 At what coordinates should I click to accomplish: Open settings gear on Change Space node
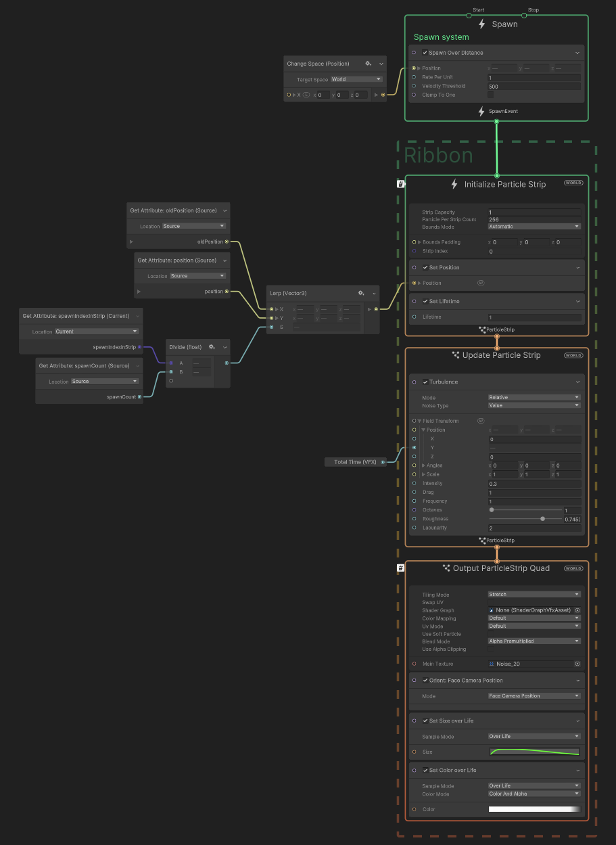point(368,64)
